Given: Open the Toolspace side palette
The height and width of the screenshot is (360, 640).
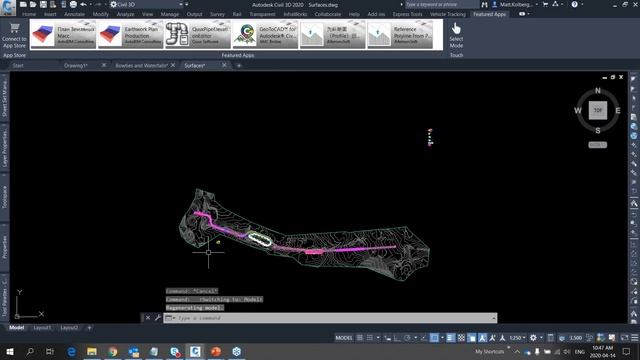Looking at the screenshot, I should [x=4, y=197].
